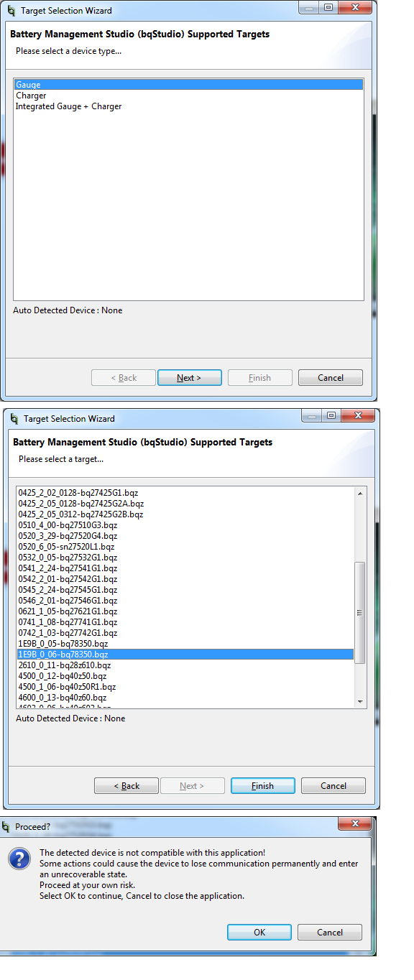Click Back in the target list wizard
Image resolution: width=414 pixels, height=980 pixels.
coord(126,786)
